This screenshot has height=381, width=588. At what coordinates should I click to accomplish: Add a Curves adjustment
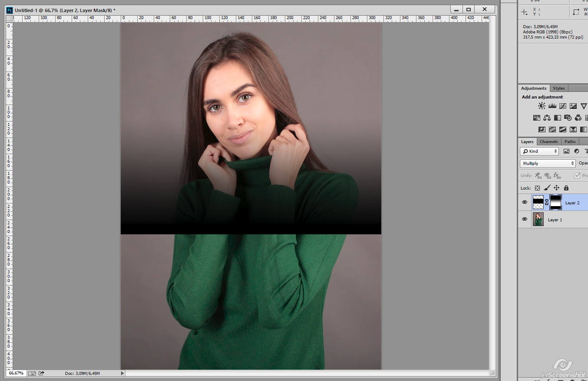tap(563, 106)
